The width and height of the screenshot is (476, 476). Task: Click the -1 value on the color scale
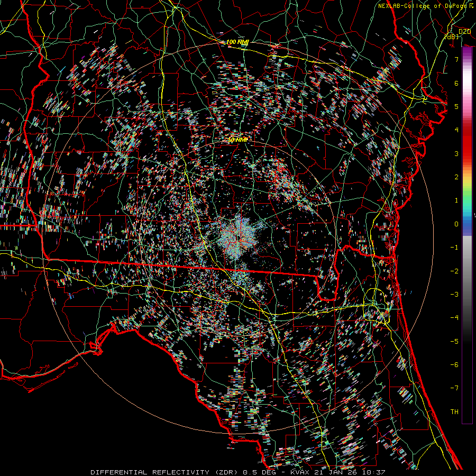(x=454, y=248)
